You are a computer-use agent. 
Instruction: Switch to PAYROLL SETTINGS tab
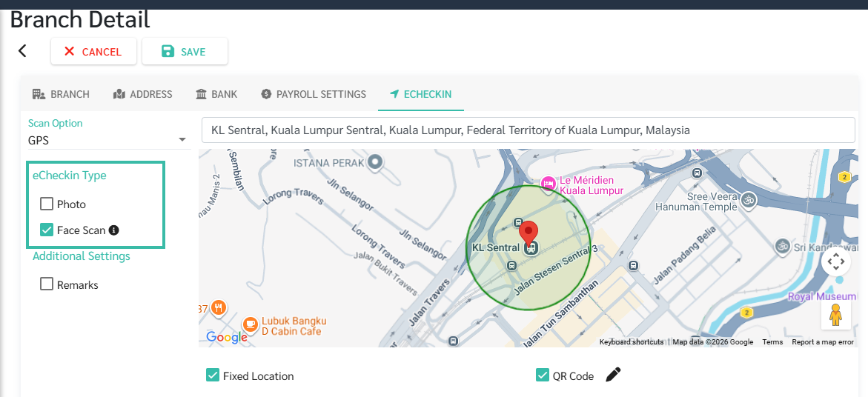pyautogui.click(x=314, y=94)
